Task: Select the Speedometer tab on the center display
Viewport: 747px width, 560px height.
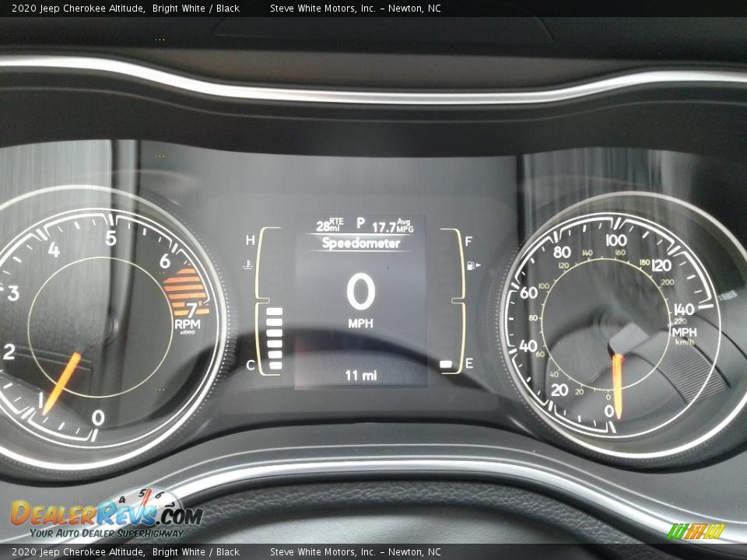Action: 362,242
